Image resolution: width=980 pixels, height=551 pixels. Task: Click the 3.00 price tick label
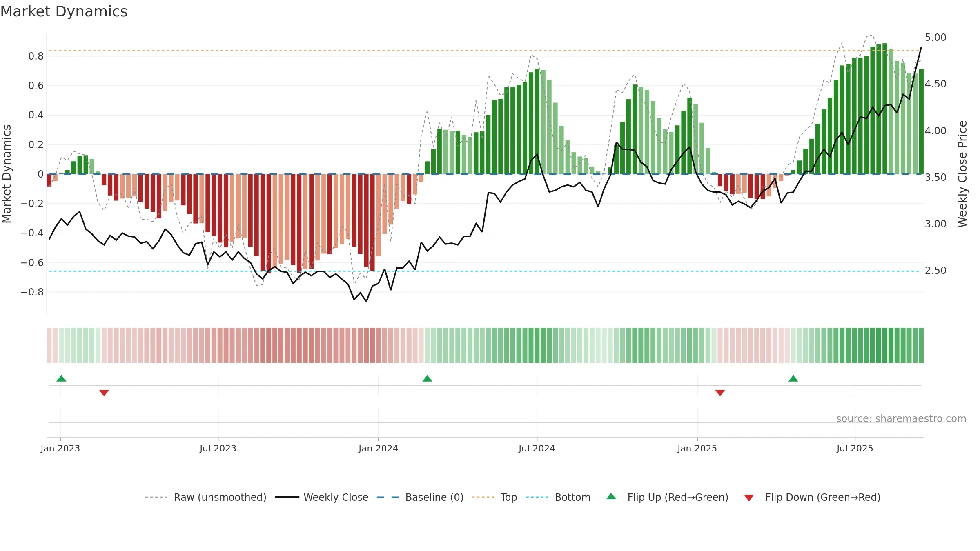pyautogui.click(x=935, y=224)
